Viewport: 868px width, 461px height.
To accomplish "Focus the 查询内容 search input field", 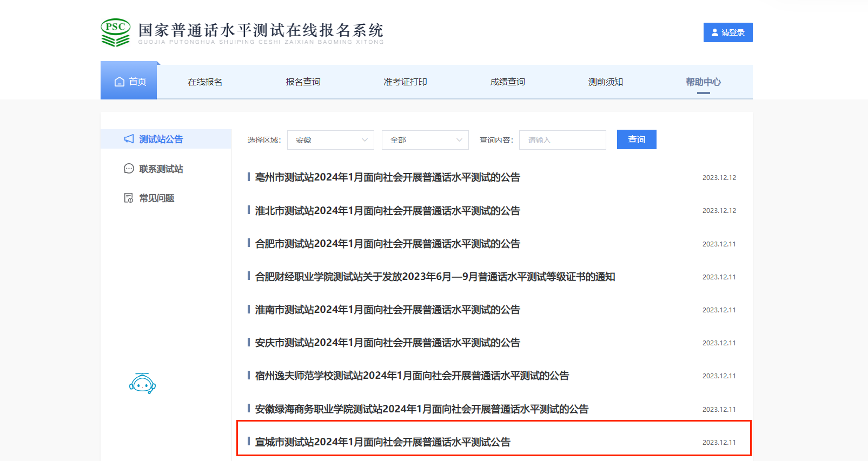I will pyautogui.click(x=562, y=140).
